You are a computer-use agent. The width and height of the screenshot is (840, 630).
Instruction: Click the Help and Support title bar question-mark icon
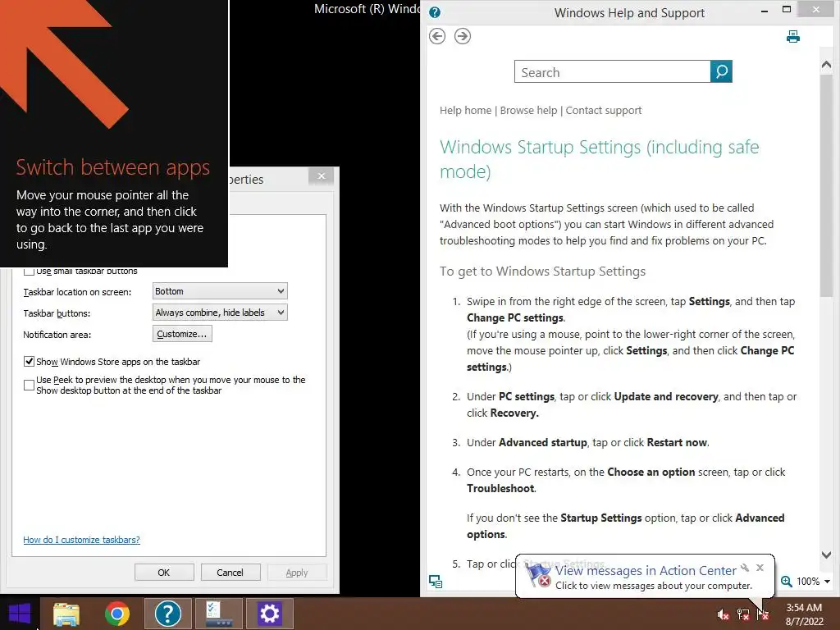tap(435, 12)
